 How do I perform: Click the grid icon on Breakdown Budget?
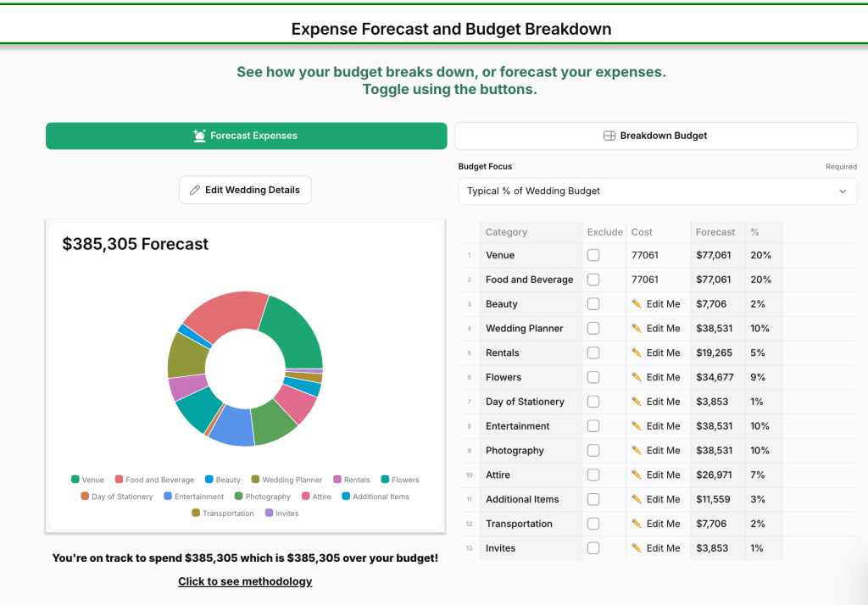coord(609,136)
